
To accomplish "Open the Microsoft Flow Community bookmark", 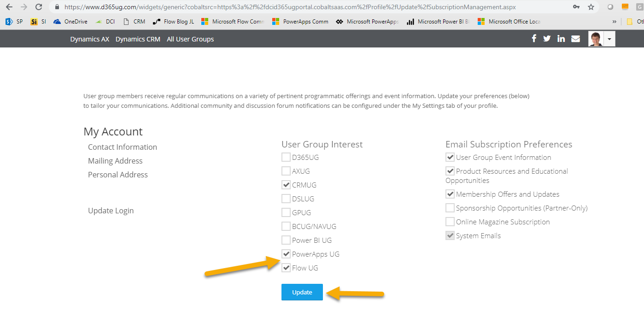I will click(233, 21).
